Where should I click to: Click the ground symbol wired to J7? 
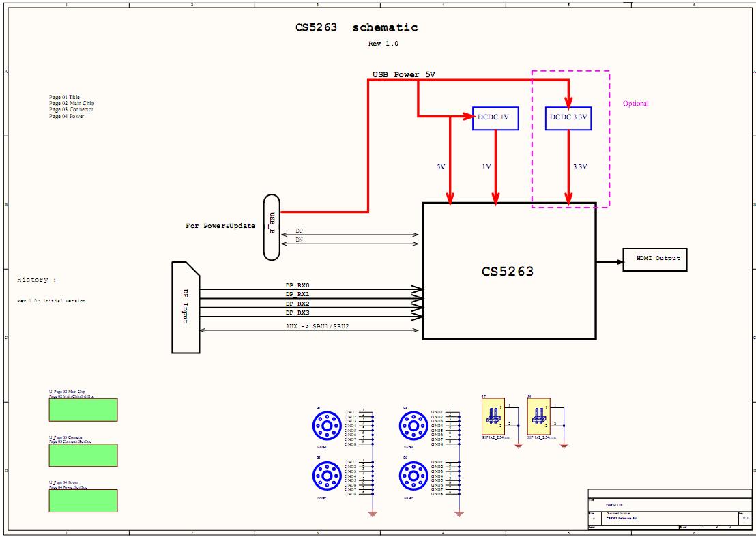[x=519, y=446]
